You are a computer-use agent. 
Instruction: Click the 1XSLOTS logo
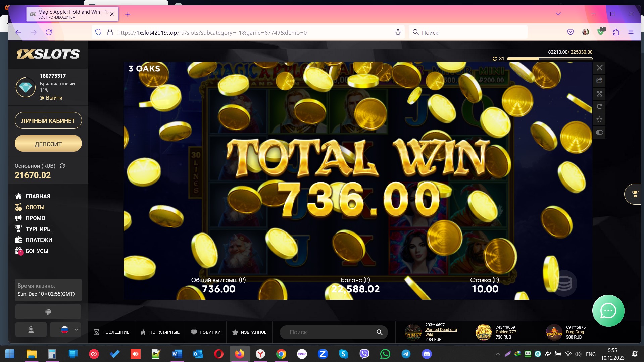point(48,54)
